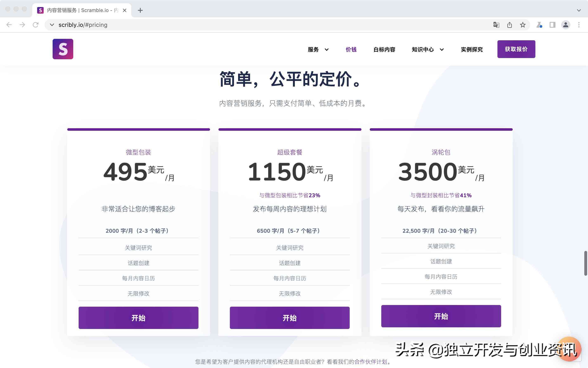The height and width of the screenshot is (368, 588).
Task: Click the 获取报价 button
Action: [x=516, y=49]
